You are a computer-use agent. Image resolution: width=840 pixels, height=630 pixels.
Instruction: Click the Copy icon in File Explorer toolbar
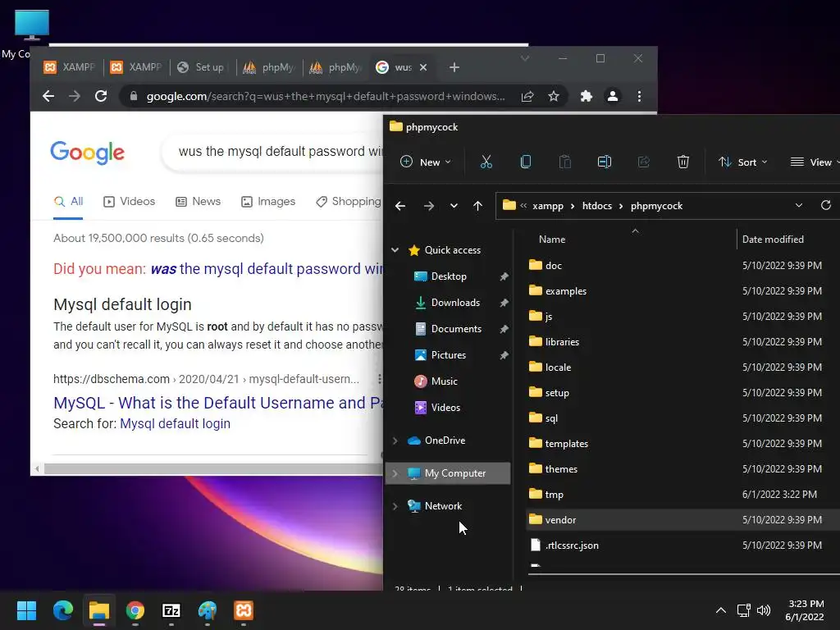pyautogui.click(x=526, y=162)
